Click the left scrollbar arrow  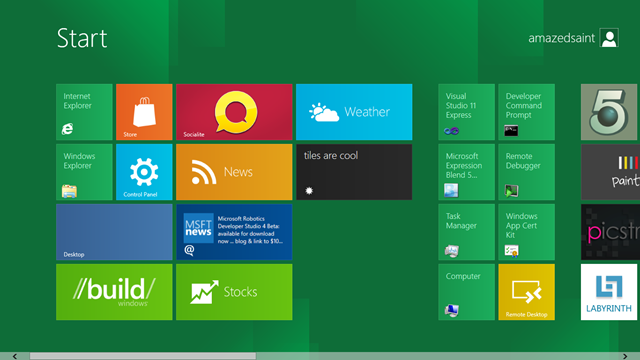(x=15, y=356)
